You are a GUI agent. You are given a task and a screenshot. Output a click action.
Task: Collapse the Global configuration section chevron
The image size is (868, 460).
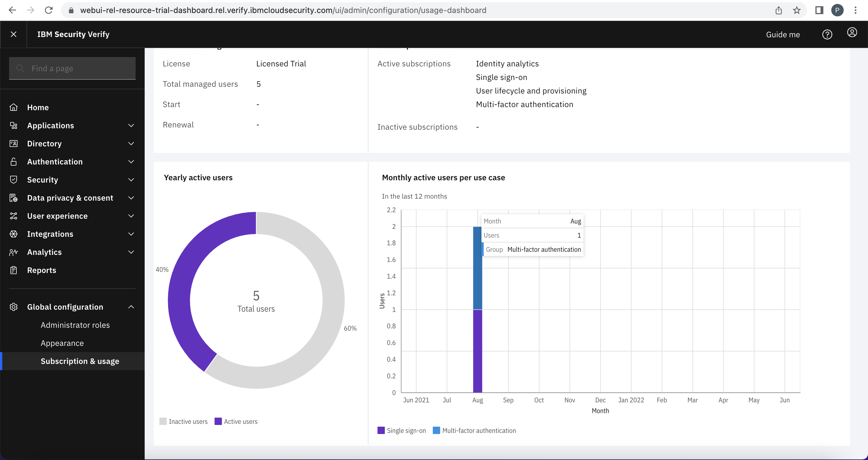[x=131, y=307]
